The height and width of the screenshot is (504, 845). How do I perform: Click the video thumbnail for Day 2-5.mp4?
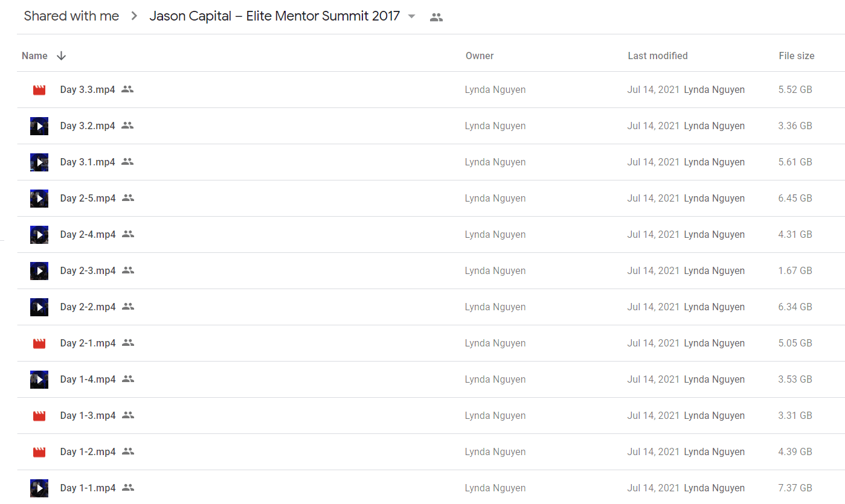[39, 199]
